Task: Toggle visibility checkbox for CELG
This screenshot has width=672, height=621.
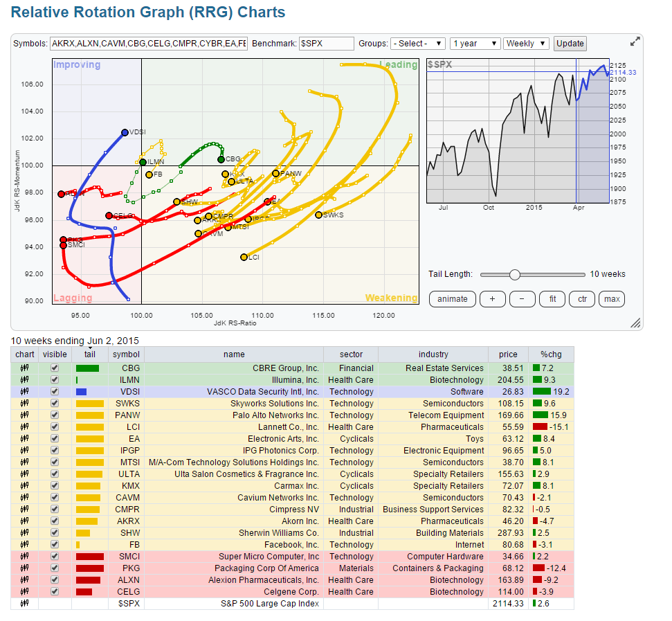Action: [55, 592]
